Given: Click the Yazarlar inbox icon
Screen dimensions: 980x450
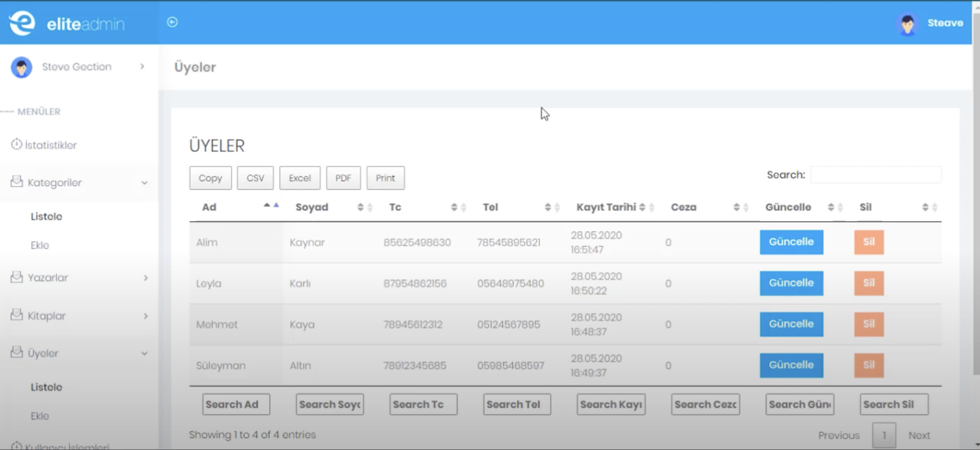Looking at the screenshot, I should (16, 277).
